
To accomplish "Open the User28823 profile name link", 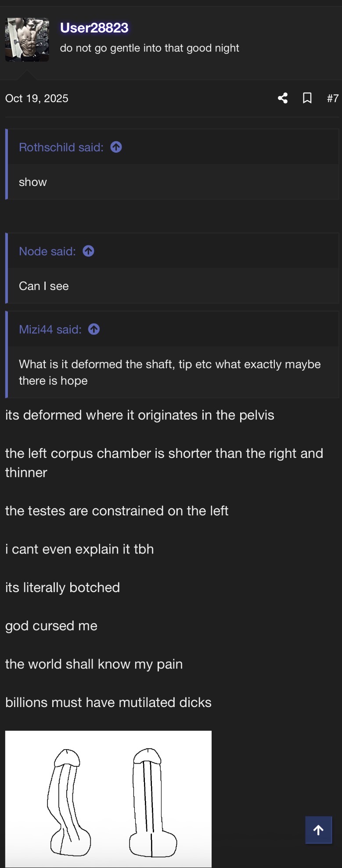I will pyautogui.click(x=94, y=28).
